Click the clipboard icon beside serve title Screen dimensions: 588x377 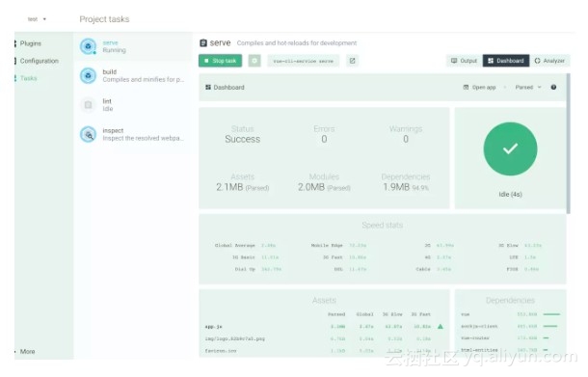tap(203, 43)
